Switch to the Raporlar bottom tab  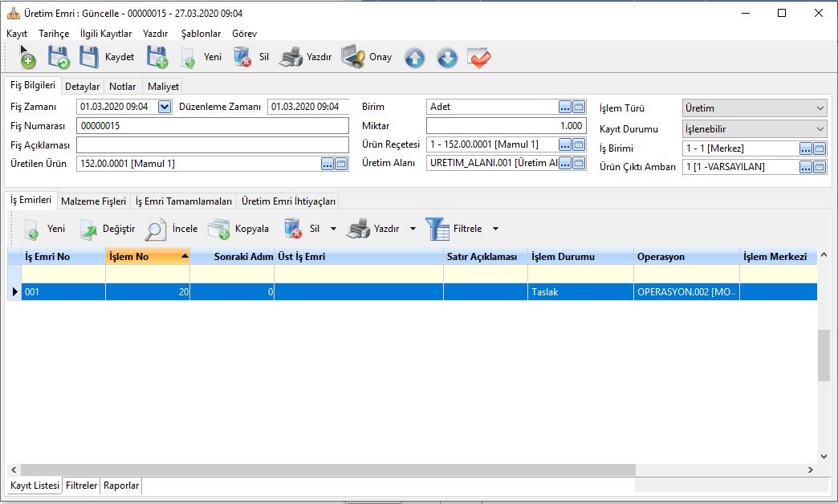(x=120, y=486)
